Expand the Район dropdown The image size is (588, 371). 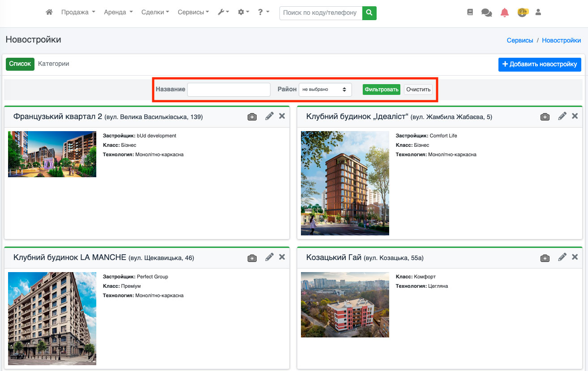point(325,90)
